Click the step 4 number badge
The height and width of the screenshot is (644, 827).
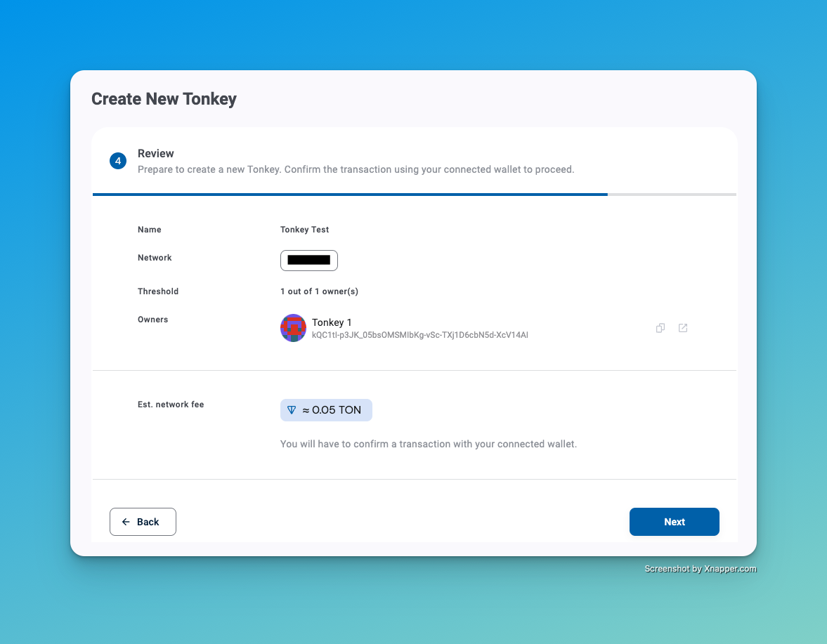(x=118, y=161)
